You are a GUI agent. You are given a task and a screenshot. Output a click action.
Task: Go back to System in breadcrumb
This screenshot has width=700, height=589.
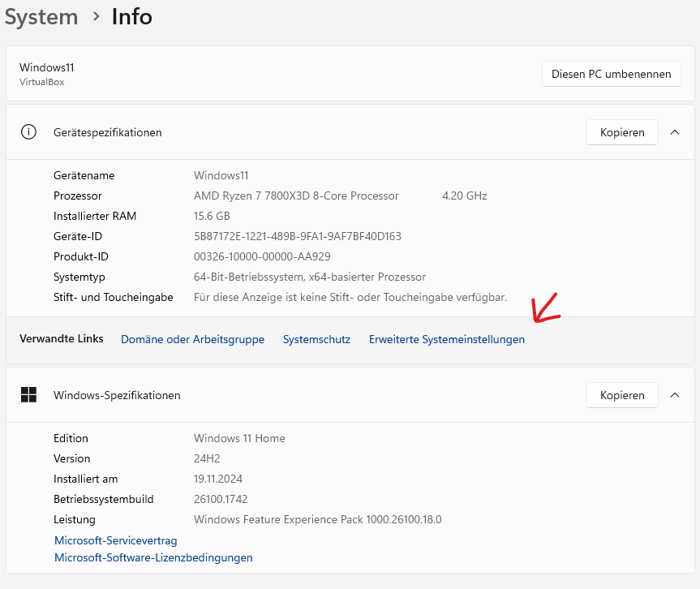[x=41, y=17]
